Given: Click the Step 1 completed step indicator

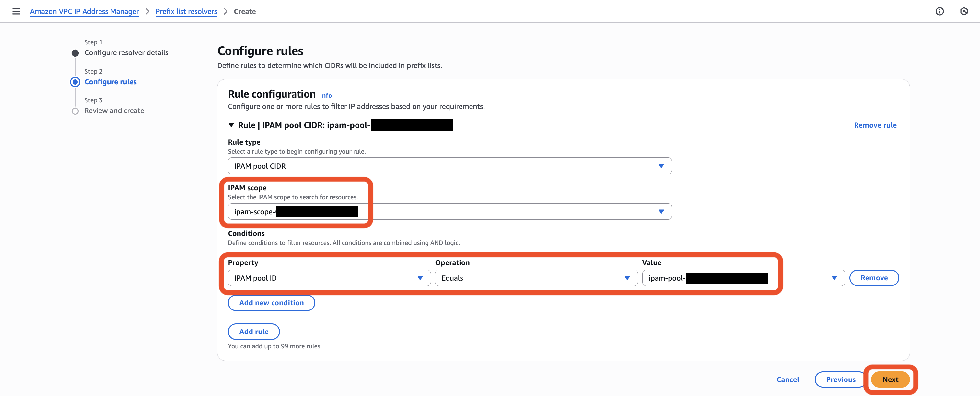Looking at the screenshot, I should pos(75,53).
